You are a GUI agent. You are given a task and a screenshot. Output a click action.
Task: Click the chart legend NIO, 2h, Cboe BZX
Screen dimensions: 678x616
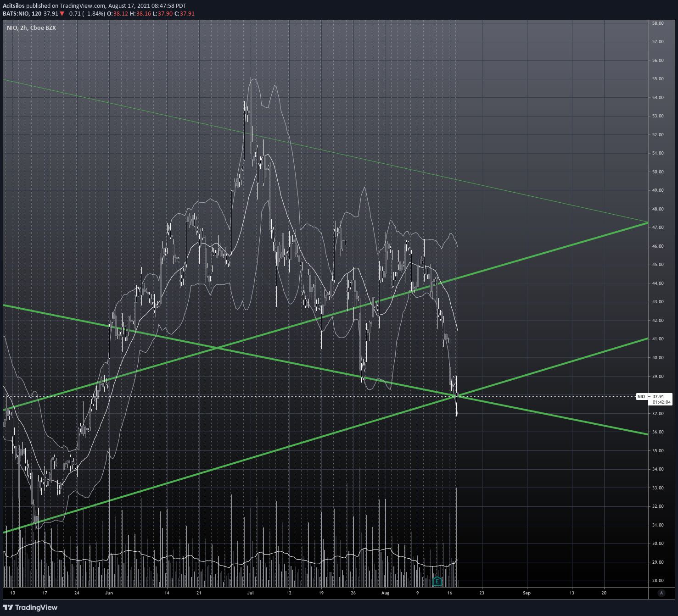pyautogui.click(x=31, y=28)
